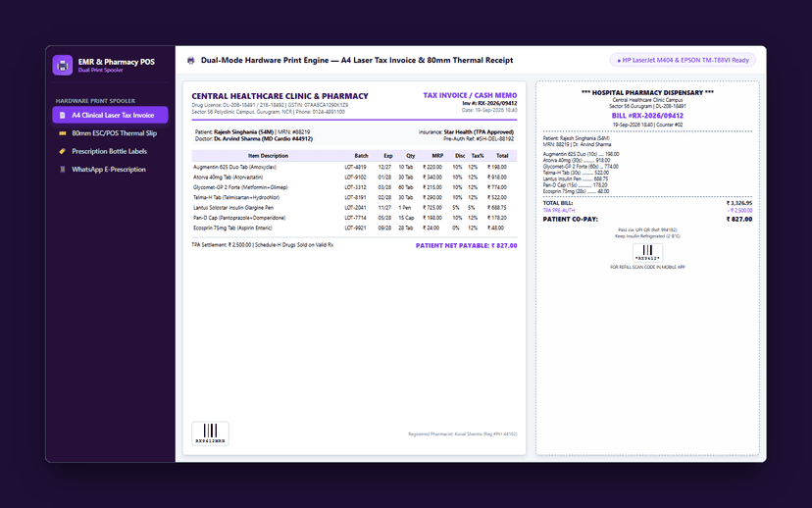Click Star Health (TPA Approved) insurance text

[479, 132]
